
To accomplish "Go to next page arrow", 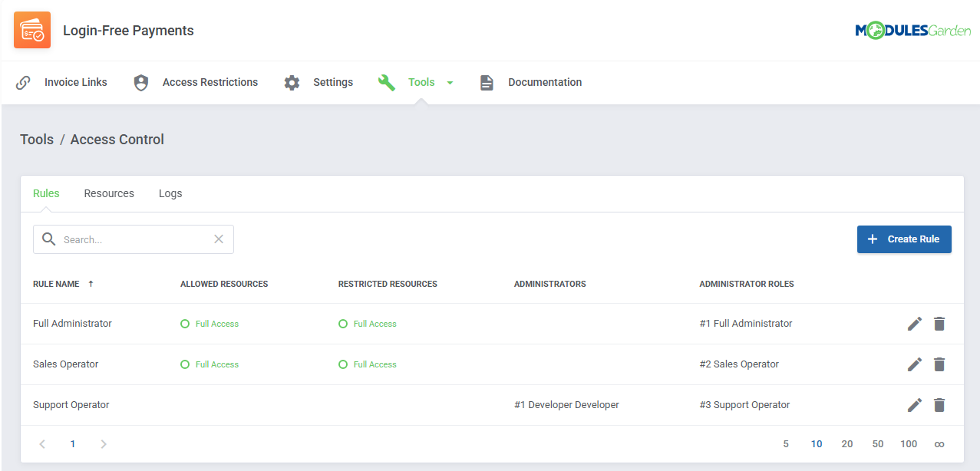I will [104, 444].
